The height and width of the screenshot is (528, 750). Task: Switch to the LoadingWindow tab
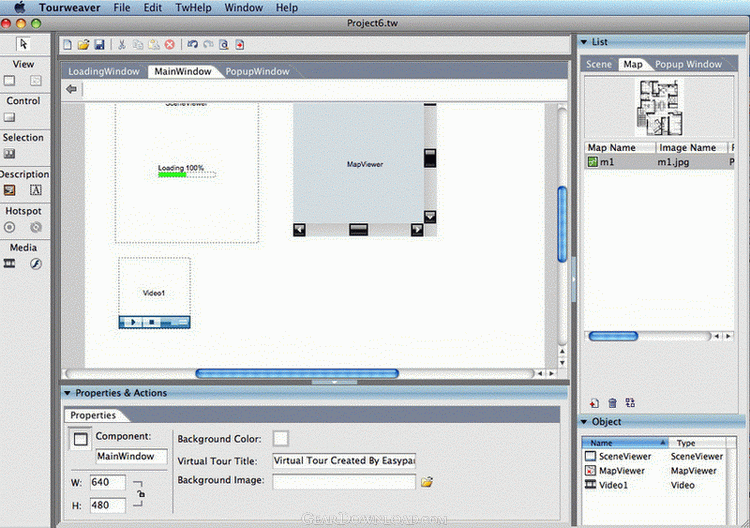point(104,71)
